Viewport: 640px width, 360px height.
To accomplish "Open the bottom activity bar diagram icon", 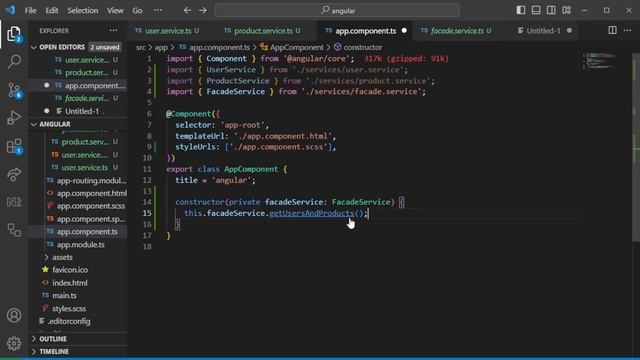I will point(14,230).
